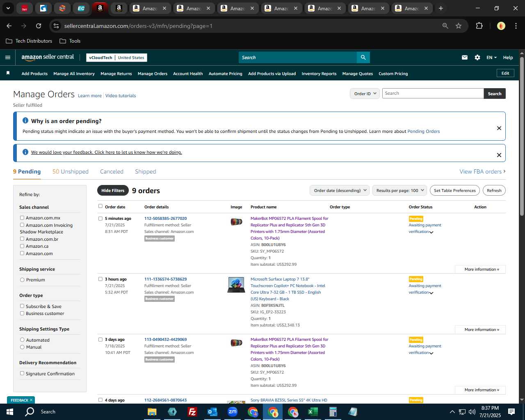Image resolution: width=525 pixels, height=420 pixels.
Task: Select the Premium shipping service radio
Action: pos(22,280)
